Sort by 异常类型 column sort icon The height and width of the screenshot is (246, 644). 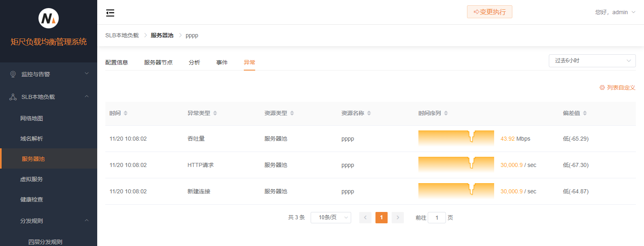pos(215,113)
